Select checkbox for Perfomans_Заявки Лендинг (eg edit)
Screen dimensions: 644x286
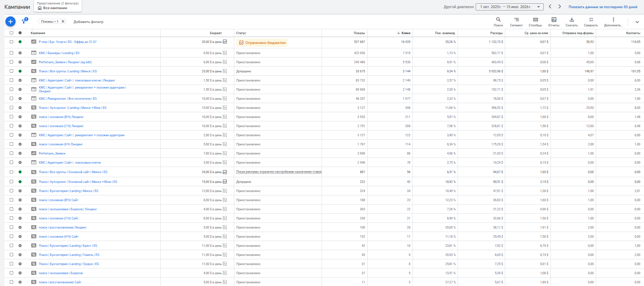tap(11, 62)
